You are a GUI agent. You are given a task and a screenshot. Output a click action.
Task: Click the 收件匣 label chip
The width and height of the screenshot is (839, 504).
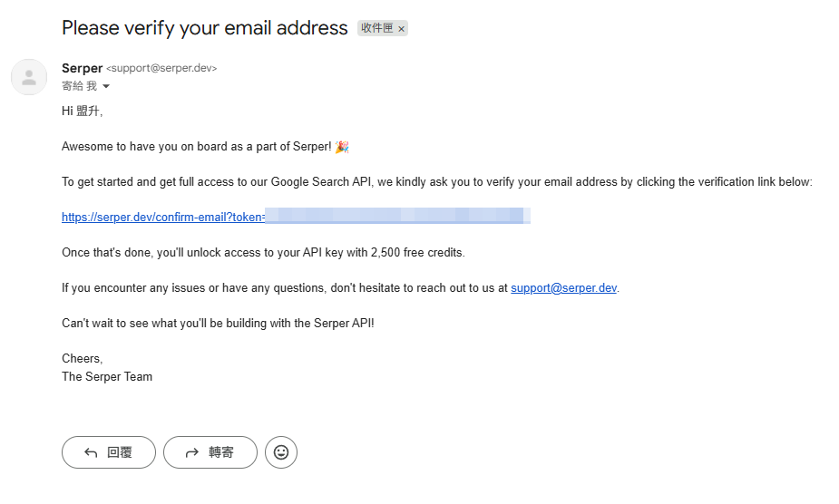[377, 28]
